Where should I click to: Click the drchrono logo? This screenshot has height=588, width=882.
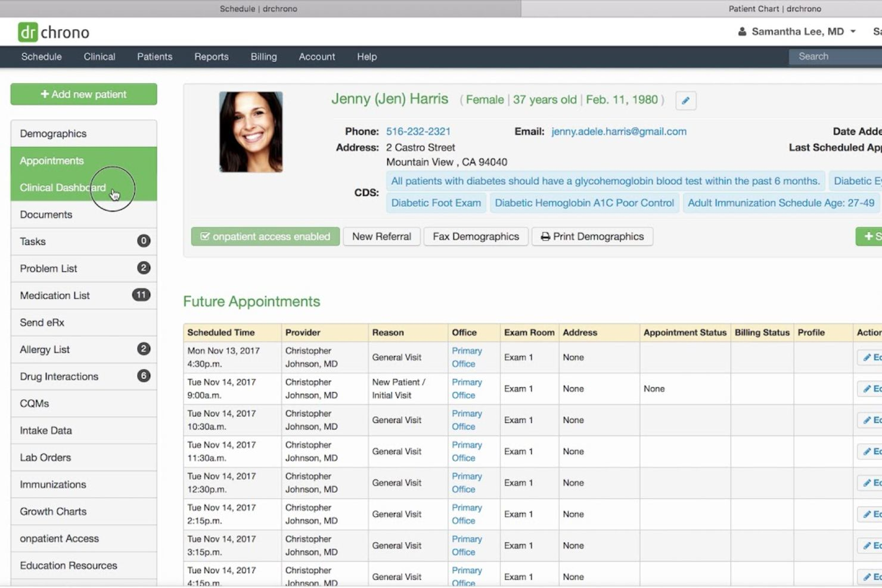[x=54, y=32]
